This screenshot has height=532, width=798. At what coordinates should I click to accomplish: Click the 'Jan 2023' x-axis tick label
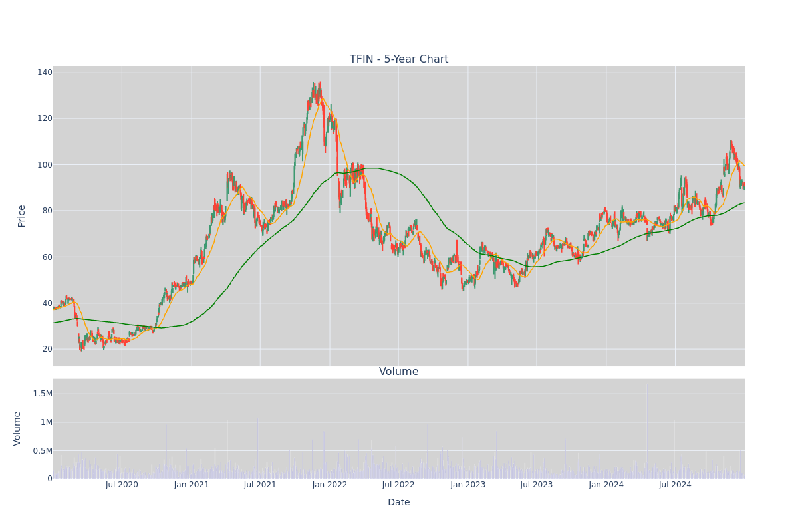click(x=468, y=485)
